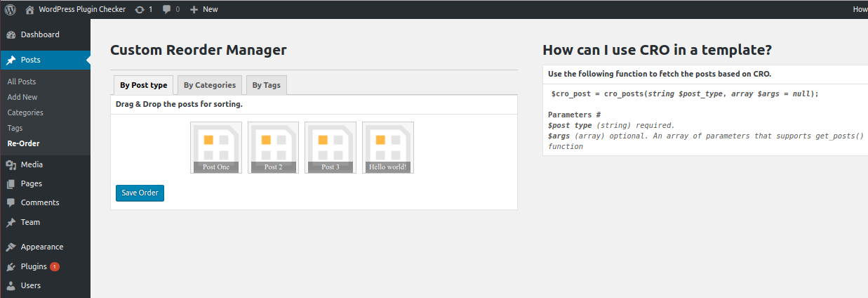Click the Plugins update count badge
This screenshot has width=868, height=298.
(55, 266)
